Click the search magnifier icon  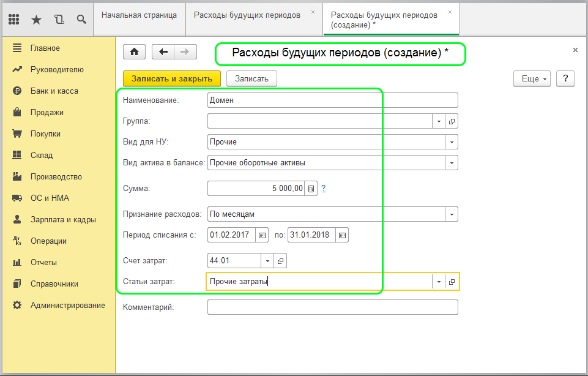coord(81,19)
